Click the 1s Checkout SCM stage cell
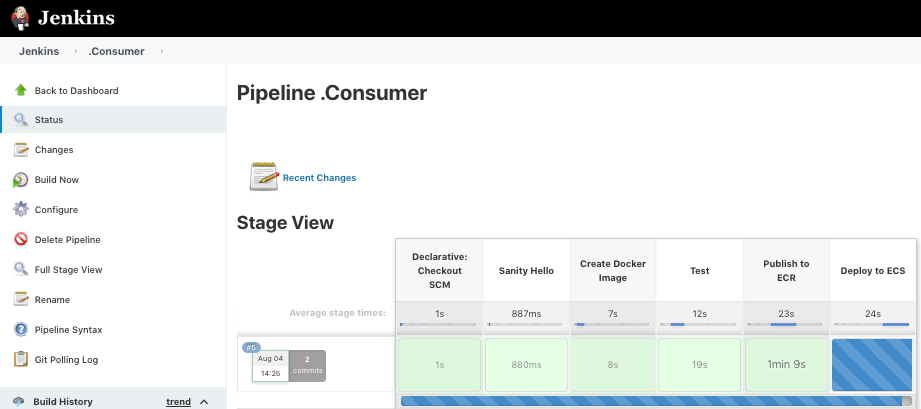The width and height of the screenshot is (921, 409). pyautogui.click(x=439, y=365)
